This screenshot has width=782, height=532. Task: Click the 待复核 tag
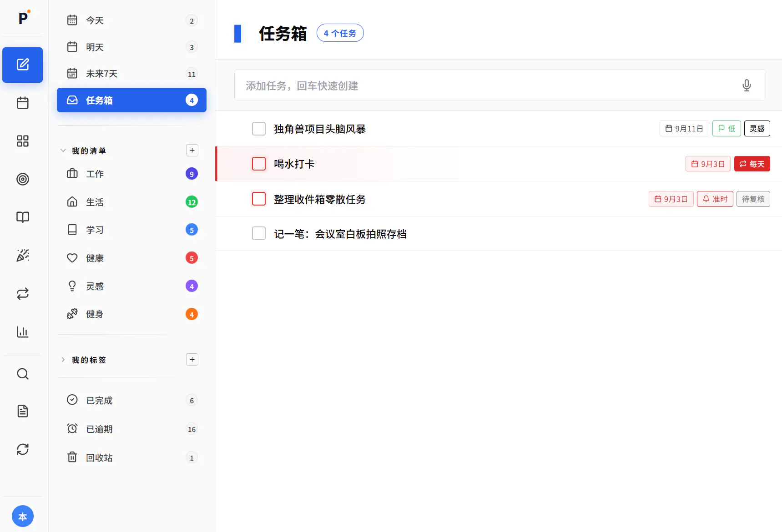[x=753, y=199]
